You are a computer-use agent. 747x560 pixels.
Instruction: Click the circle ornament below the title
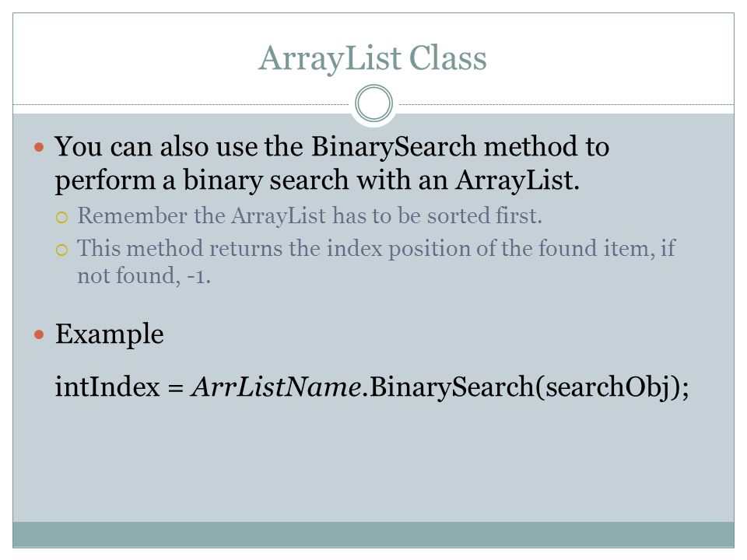pyautogui.click(x=374, y=103)
